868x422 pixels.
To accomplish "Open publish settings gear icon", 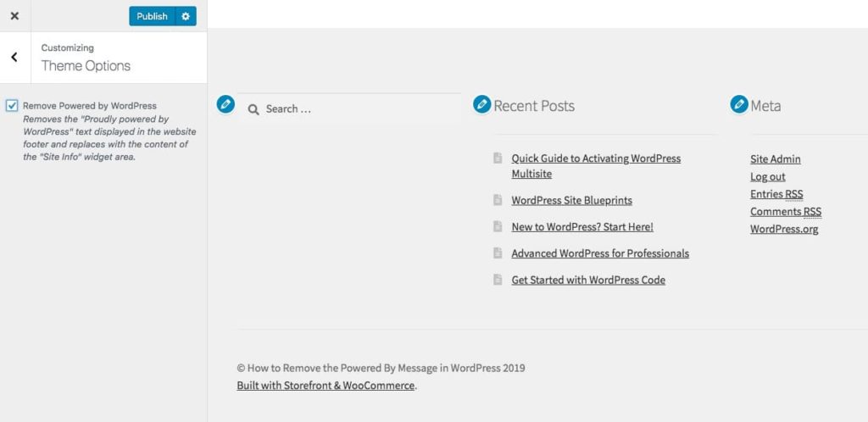I will click(x=186, y=16).
